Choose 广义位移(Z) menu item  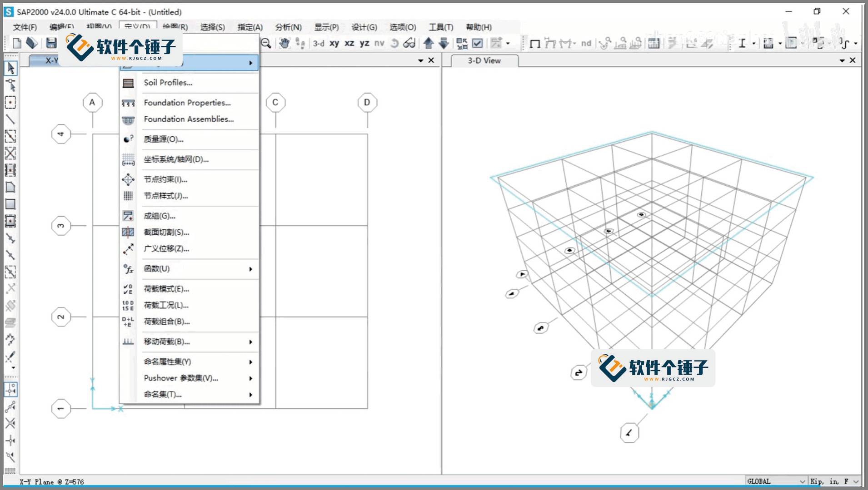pyautogui.click(x=190, y=248)
